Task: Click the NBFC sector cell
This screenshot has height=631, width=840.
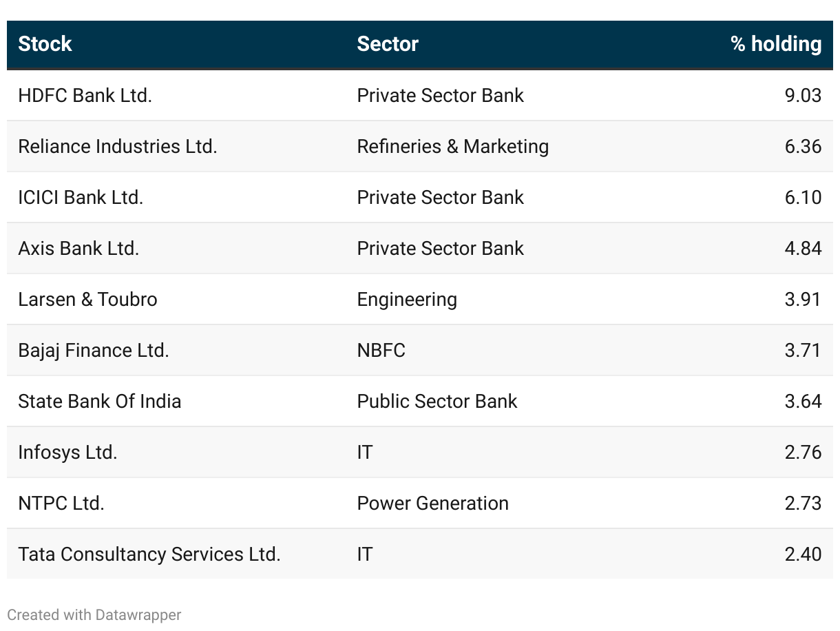Action: pyautogui.click(x=381, y=350)
